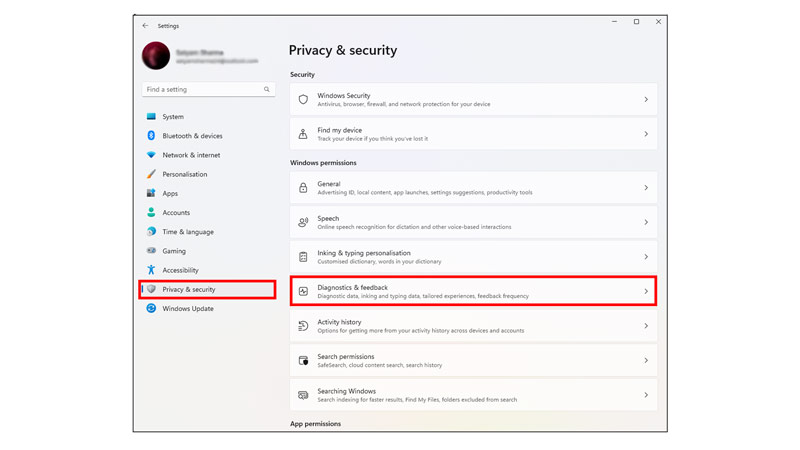Image resolution: width=800 pixels, height=450 pixels.
Task: Click the search magnifier icon
Action: click(266, 89)
